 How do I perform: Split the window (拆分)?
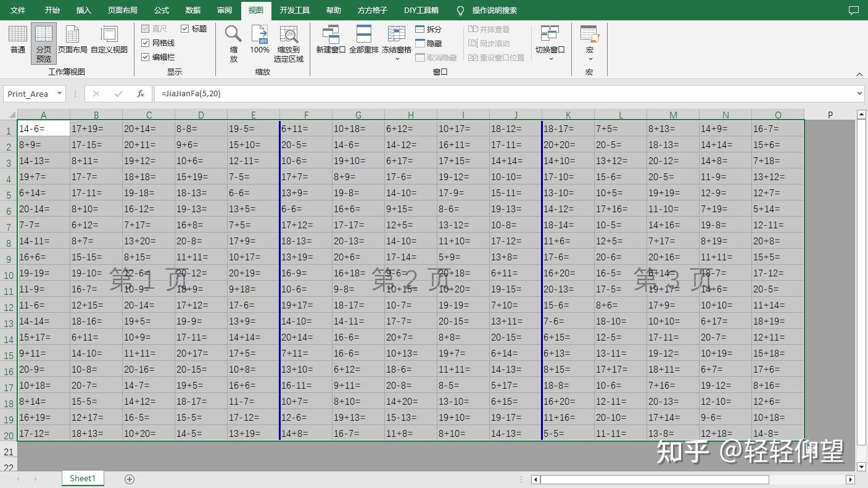429,29
